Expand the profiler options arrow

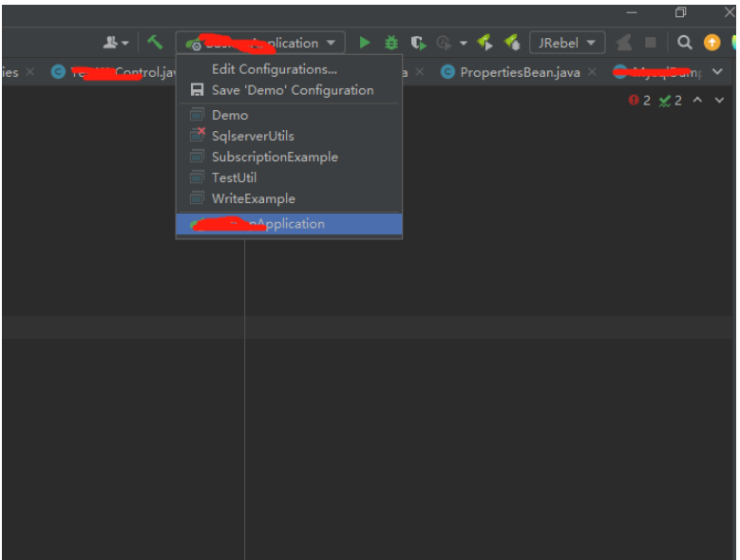(464, 44)
